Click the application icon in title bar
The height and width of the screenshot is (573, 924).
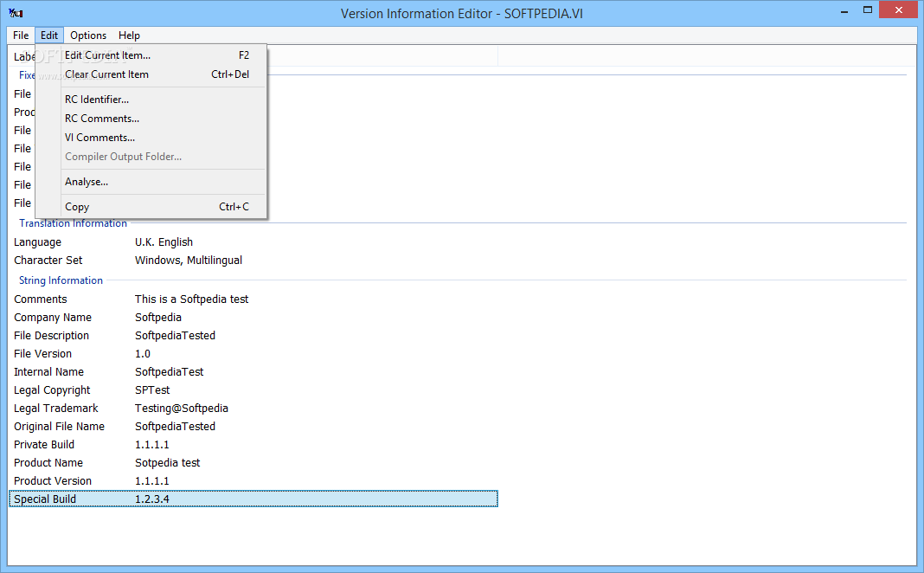click(x=16, y=13)
